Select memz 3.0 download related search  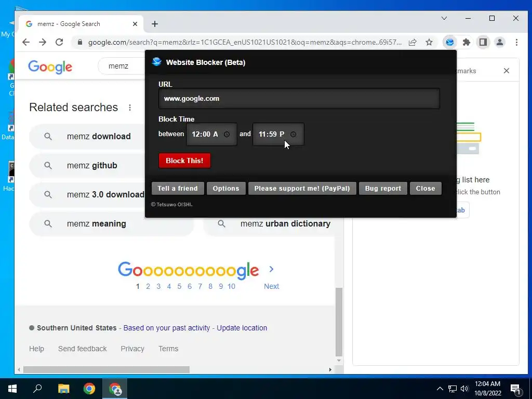coord(87,195)
